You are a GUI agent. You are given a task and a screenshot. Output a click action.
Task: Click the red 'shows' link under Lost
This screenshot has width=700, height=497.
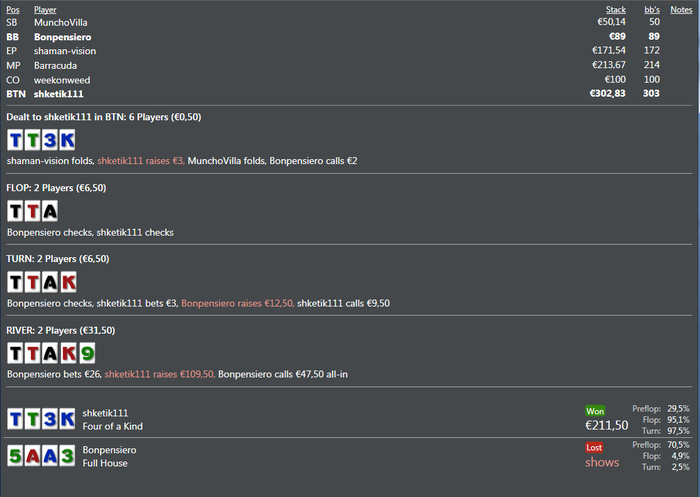click(x=602, y=462)
